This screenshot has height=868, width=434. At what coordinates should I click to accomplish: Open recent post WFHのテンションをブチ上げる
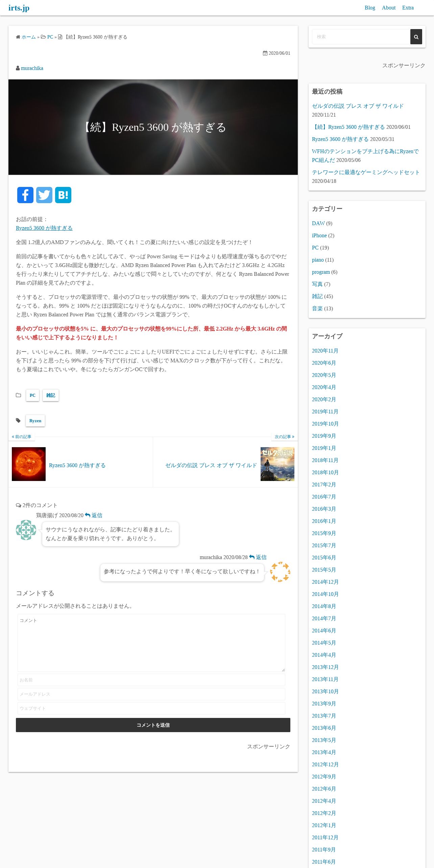(365, 156)
